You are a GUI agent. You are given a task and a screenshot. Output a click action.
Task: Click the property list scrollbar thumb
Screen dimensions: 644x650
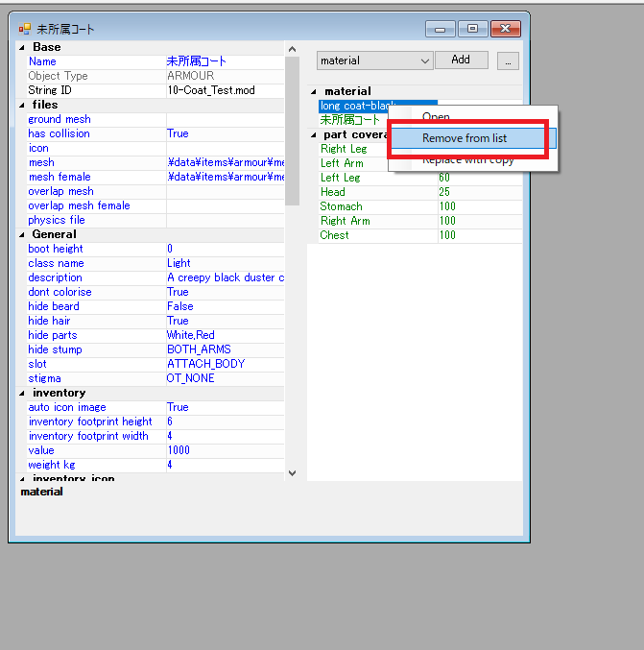point(292,131)
